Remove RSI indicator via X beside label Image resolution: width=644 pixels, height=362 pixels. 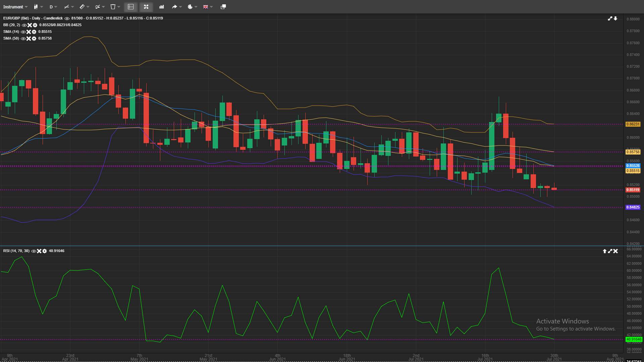[39, 251]
